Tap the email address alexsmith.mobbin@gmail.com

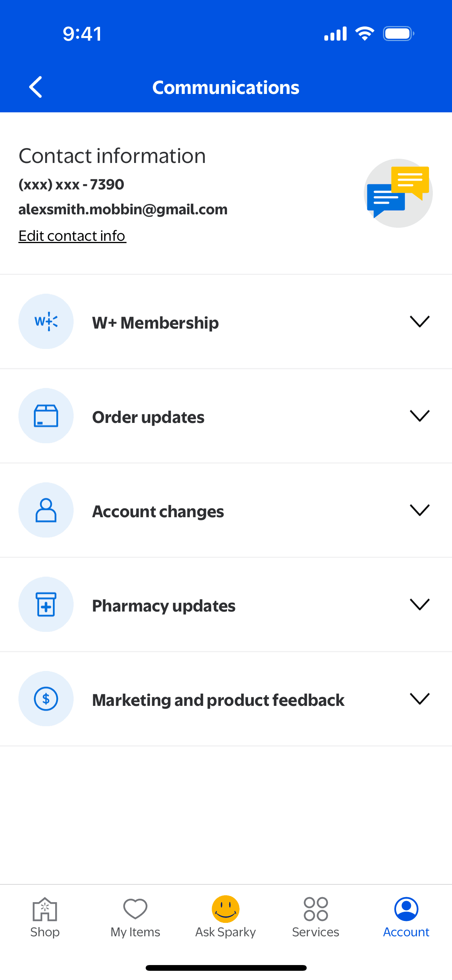tap(123, 209)
